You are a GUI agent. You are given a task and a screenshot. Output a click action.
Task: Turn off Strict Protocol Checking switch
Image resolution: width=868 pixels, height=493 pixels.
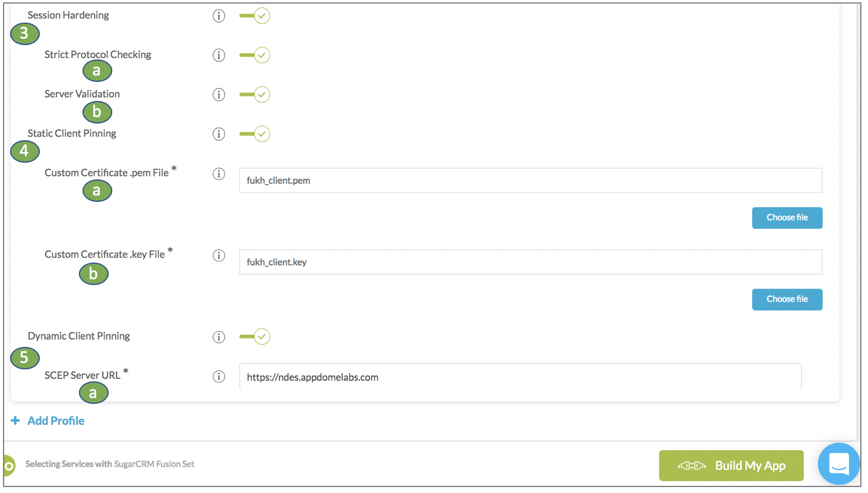[x=255, y=55]
